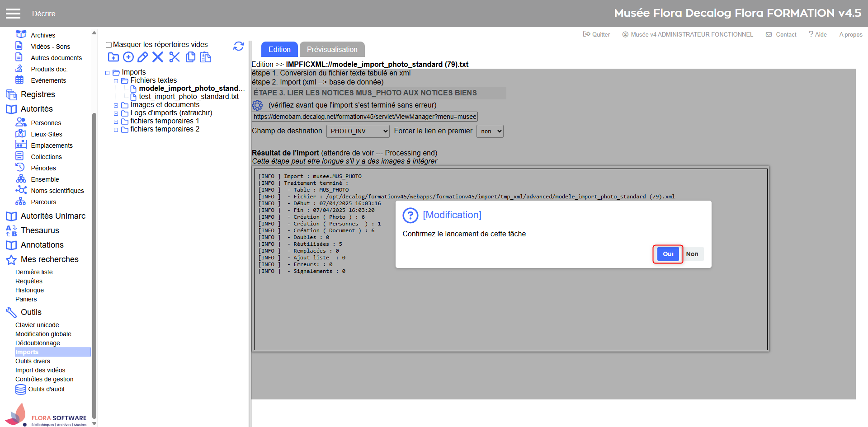
Task: Click the scissors cut icon
Action: click(x=175, y=57)
